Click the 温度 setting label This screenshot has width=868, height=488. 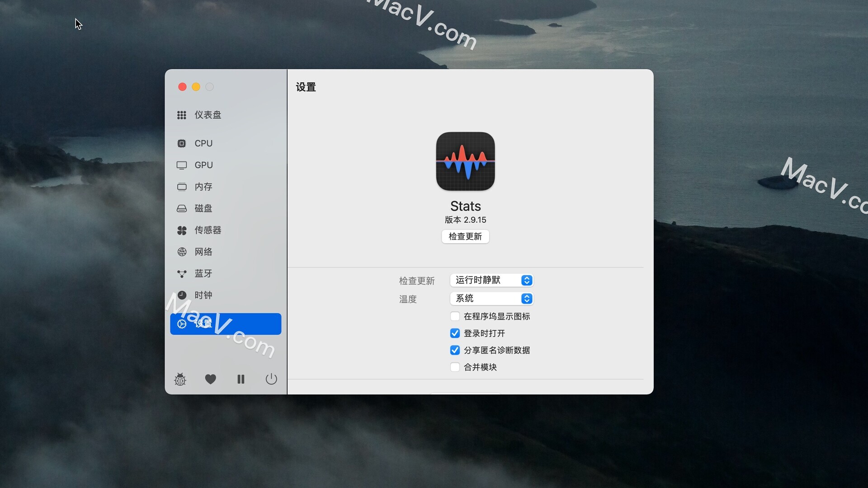tap(408, 299)
